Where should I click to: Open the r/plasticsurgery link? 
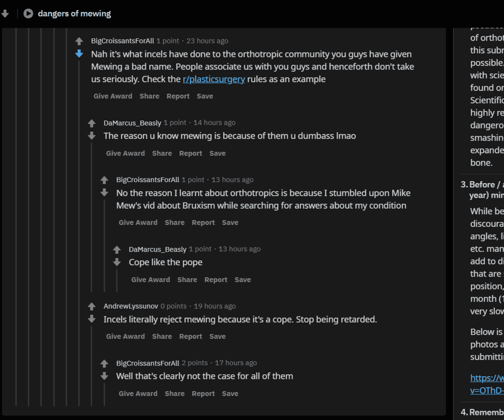coord(214,79)
